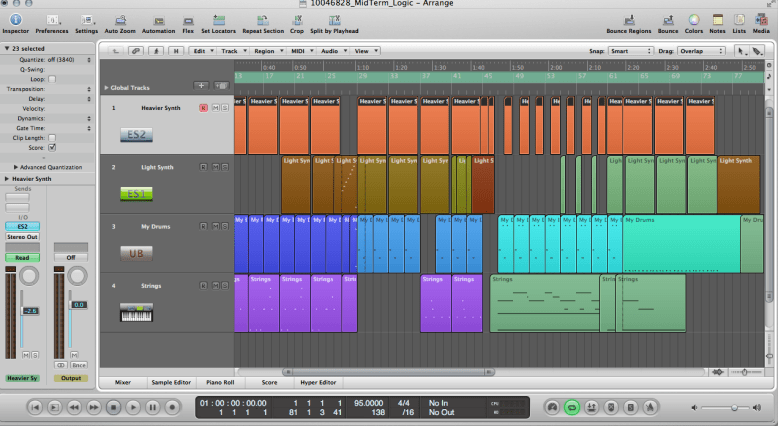Open Automation view from toolbar
The image size is (778, 426).
(x=158, y=19)
